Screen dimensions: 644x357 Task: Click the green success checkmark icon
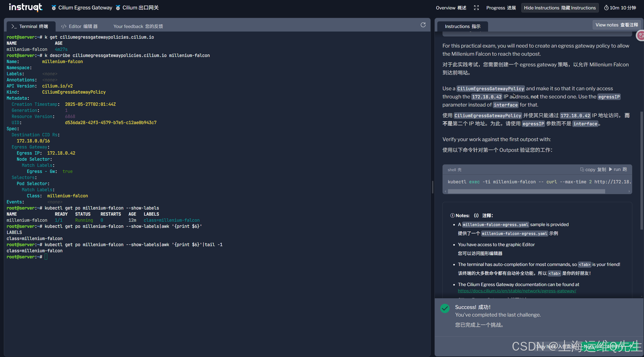[445, 308]
